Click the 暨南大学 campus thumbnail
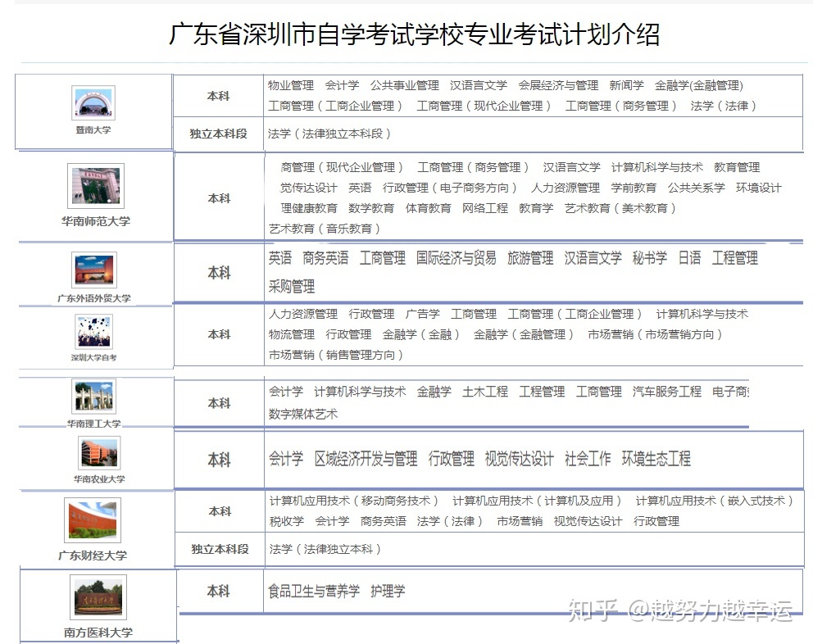Image resolution: width=813 pixels, height=644 pixels. point(93,102)
